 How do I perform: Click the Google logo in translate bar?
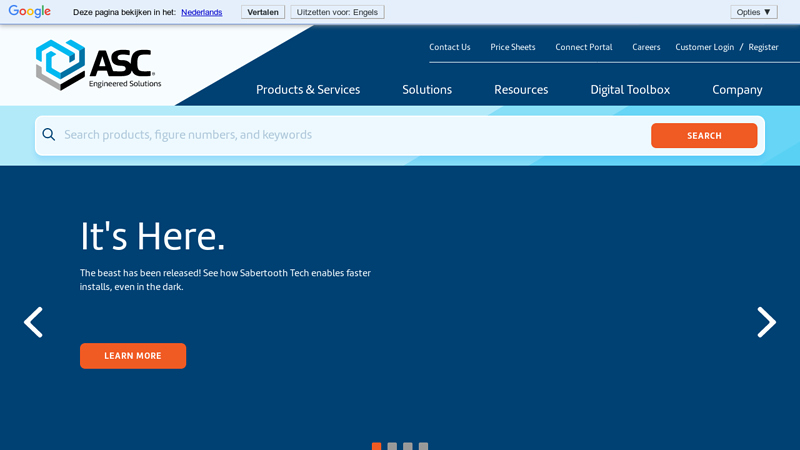(30, 12)
